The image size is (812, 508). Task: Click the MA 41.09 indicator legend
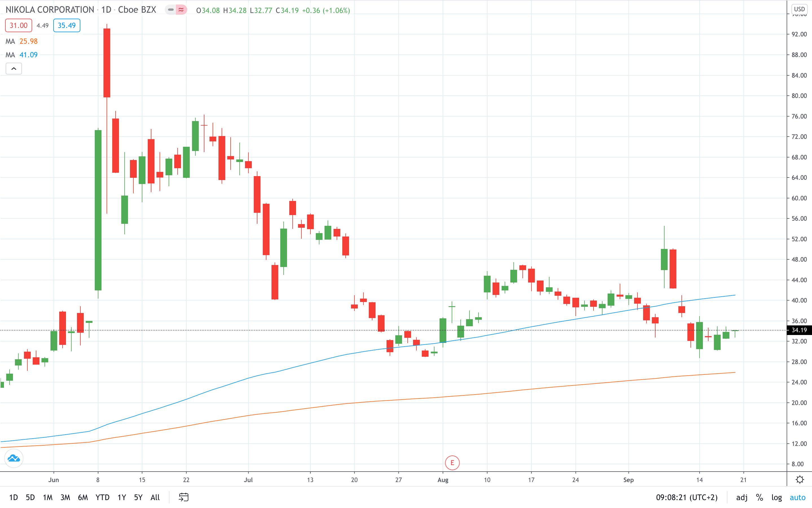point(21,55)
